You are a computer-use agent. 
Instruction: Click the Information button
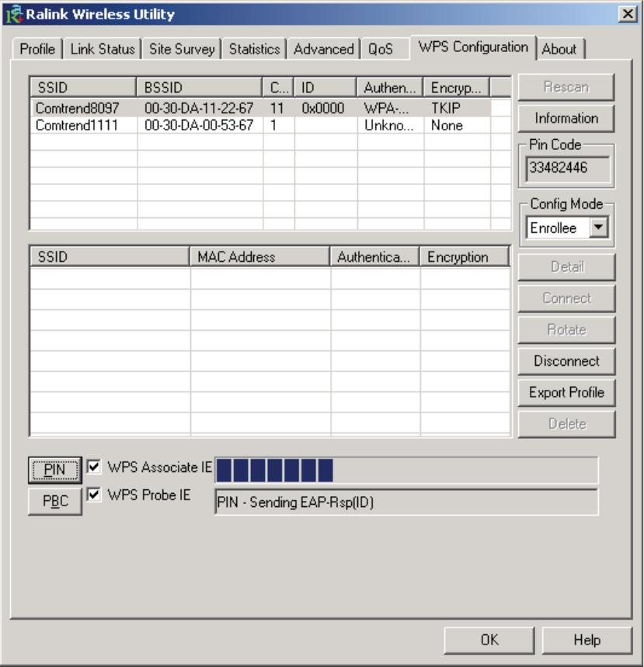(566, 118)
